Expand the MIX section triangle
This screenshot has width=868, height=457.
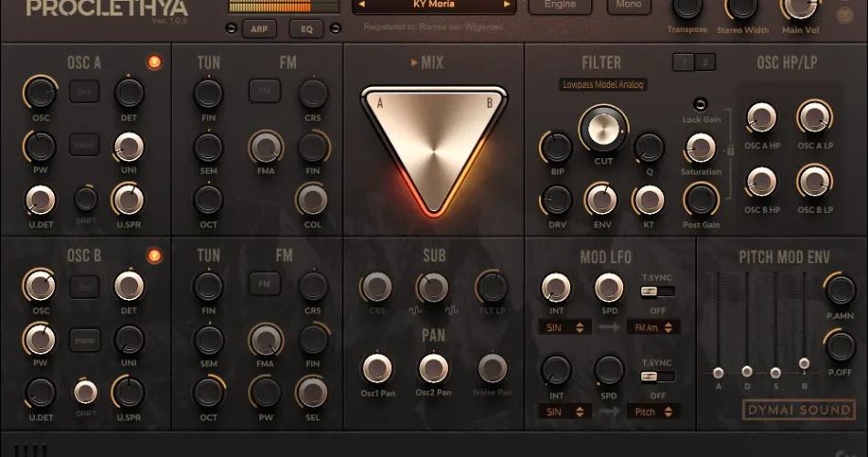pyautogui.click(x=414, y=62)
